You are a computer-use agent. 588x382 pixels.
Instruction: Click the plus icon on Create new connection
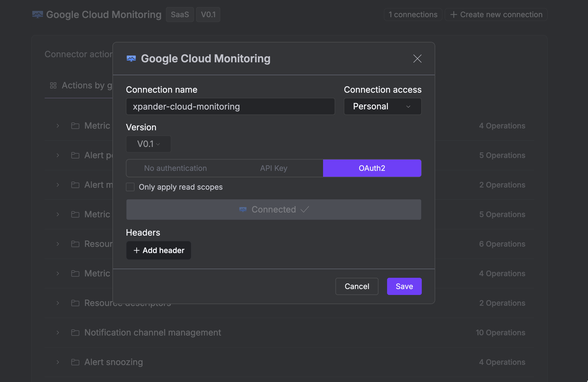454,15
